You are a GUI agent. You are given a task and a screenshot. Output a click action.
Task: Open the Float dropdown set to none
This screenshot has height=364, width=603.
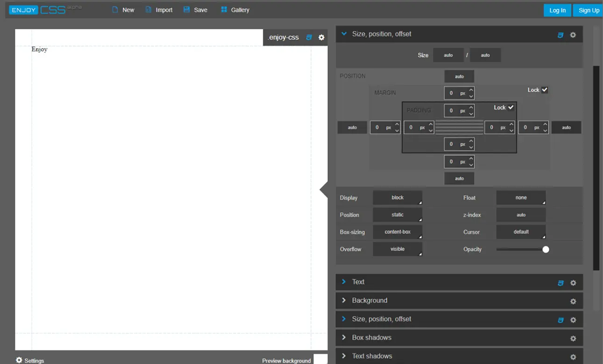[521, 197]
